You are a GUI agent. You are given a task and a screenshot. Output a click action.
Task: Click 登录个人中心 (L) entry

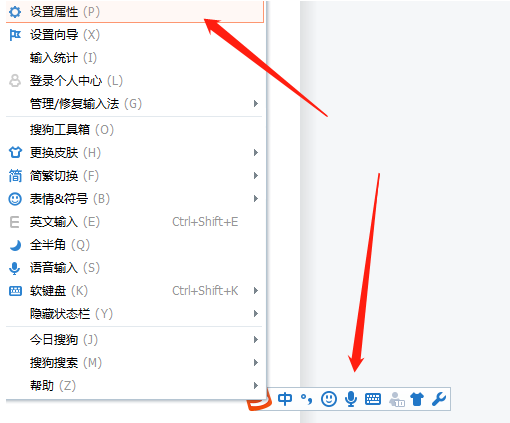pos(134,81)
